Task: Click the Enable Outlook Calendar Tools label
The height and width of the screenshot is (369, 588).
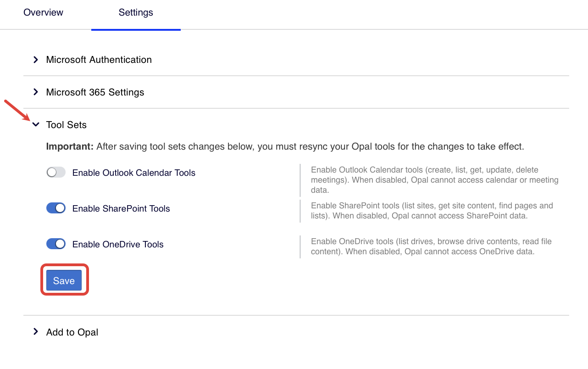Action: coord(134,173)
